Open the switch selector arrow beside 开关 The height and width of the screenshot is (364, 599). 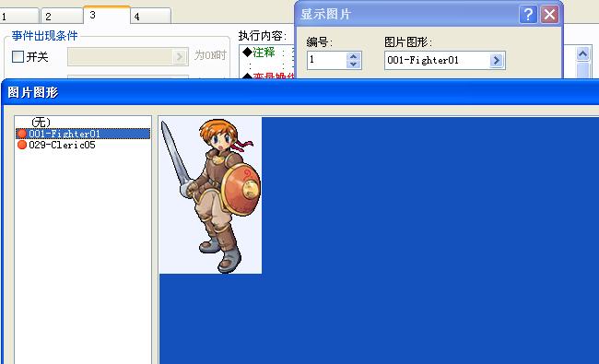[179, 57]
